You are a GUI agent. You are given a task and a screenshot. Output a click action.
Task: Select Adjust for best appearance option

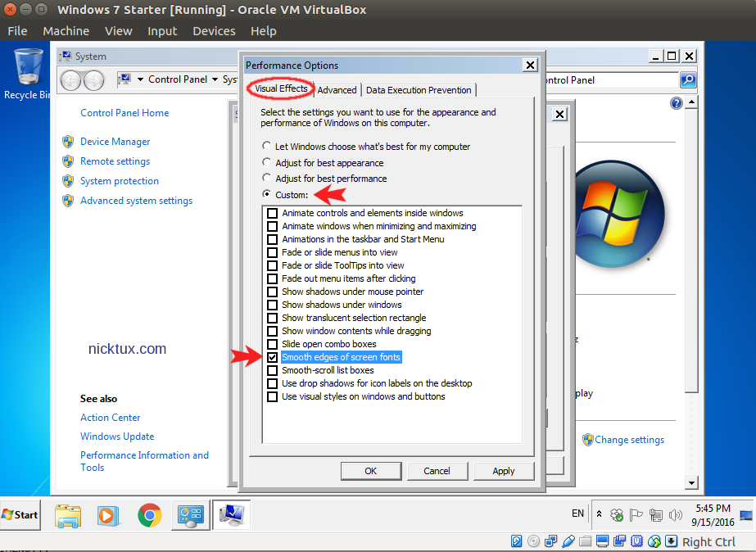tap(267, 163)
